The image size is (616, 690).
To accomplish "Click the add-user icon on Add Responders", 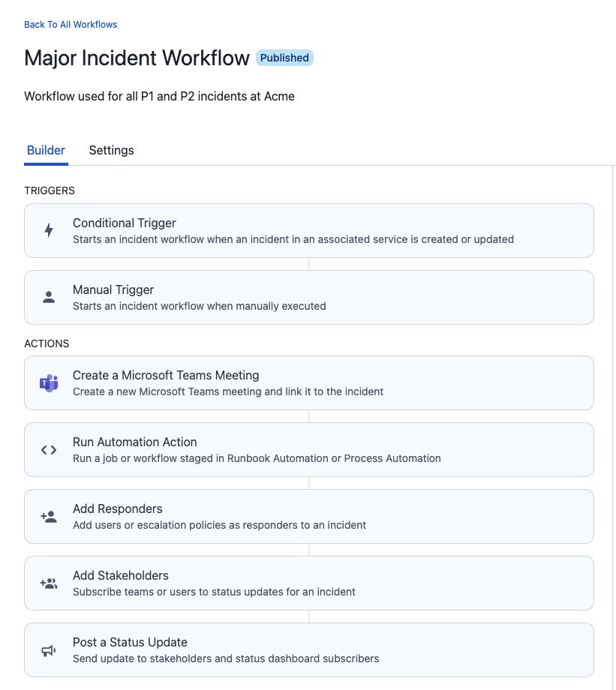I will tap(48, 516).
